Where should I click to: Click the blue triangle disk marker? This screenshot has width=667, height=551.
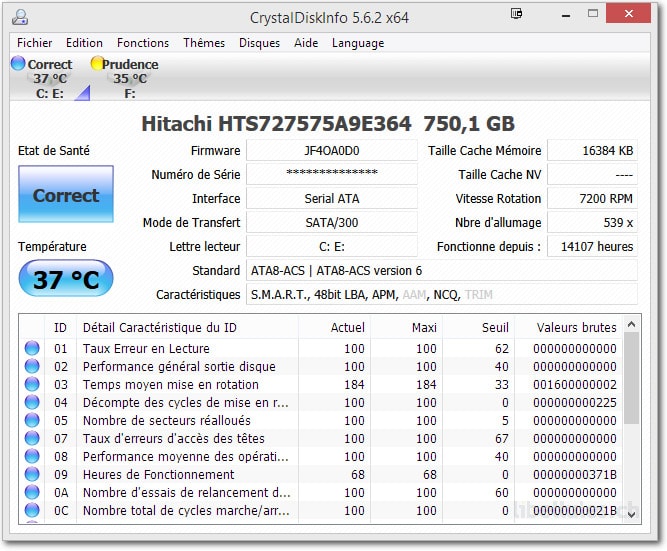coord(82,92)
